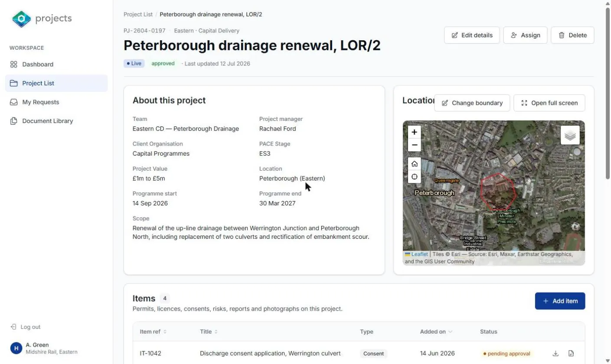The image size is (611, 364).
Task: Delete this project
Action: pos(572,35)
